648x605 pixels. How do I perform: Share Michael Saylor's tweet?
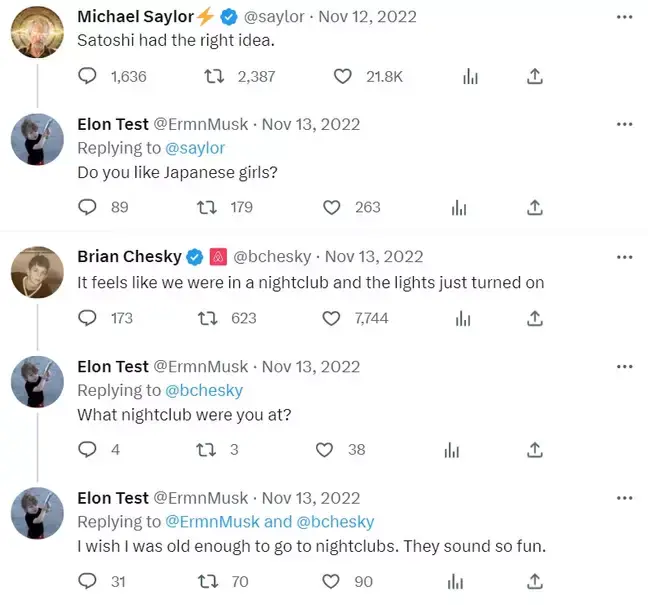pyautogui.click(x=535, y=76)
